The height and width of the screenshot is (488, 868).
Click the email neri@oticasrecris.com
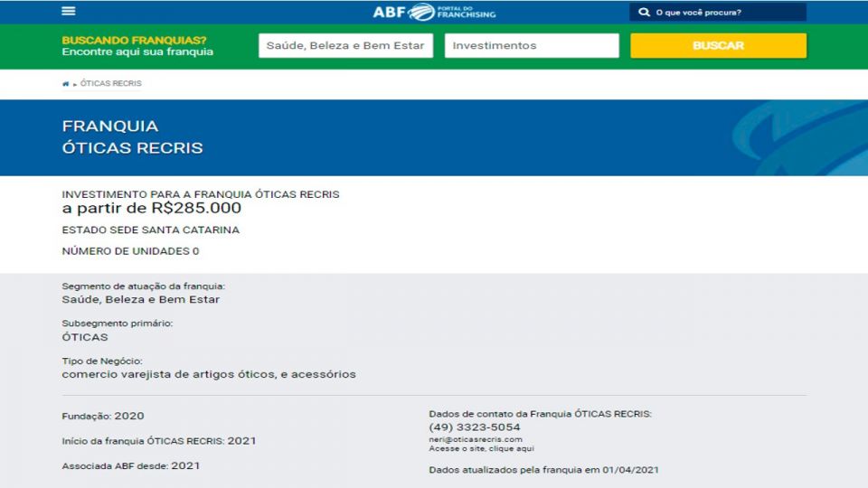tap(476, 439)
